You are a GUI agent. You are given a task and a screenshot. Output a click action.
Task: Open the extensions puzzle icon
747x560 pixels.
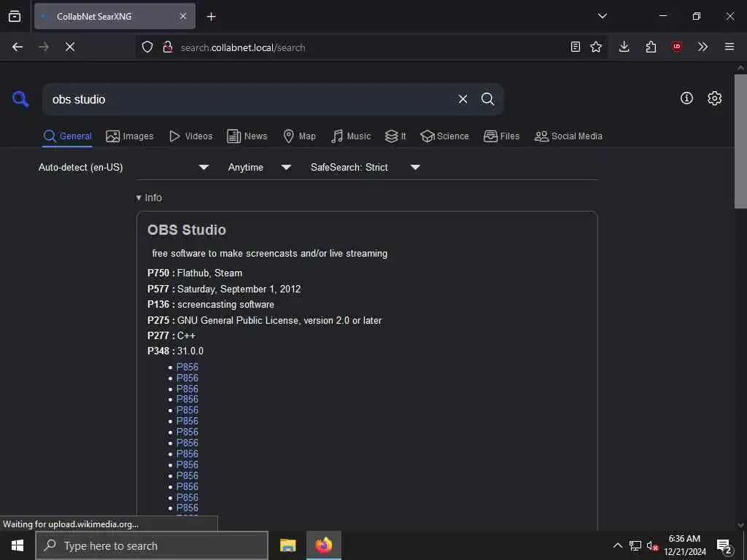651,47
